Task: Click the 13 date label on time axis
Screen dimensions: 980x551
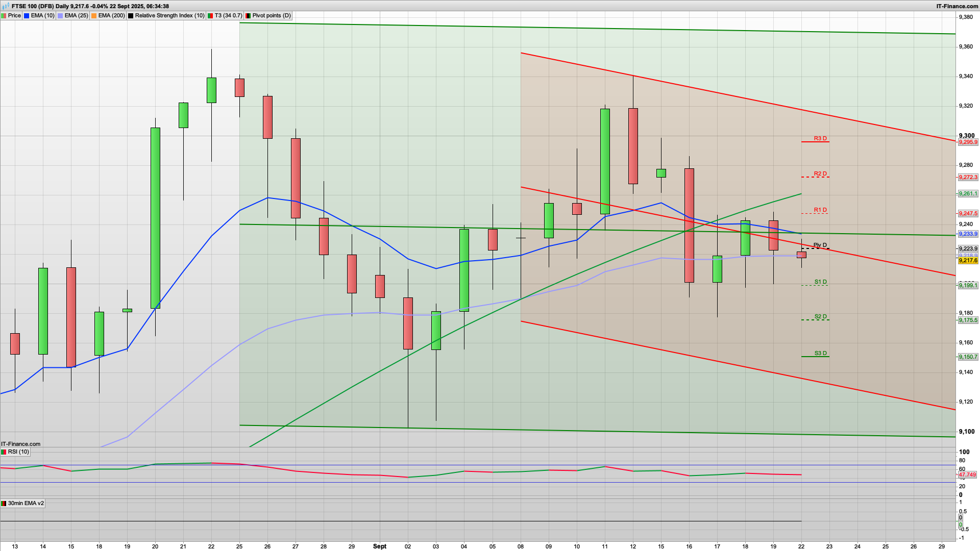Action: tap(15, 546)
